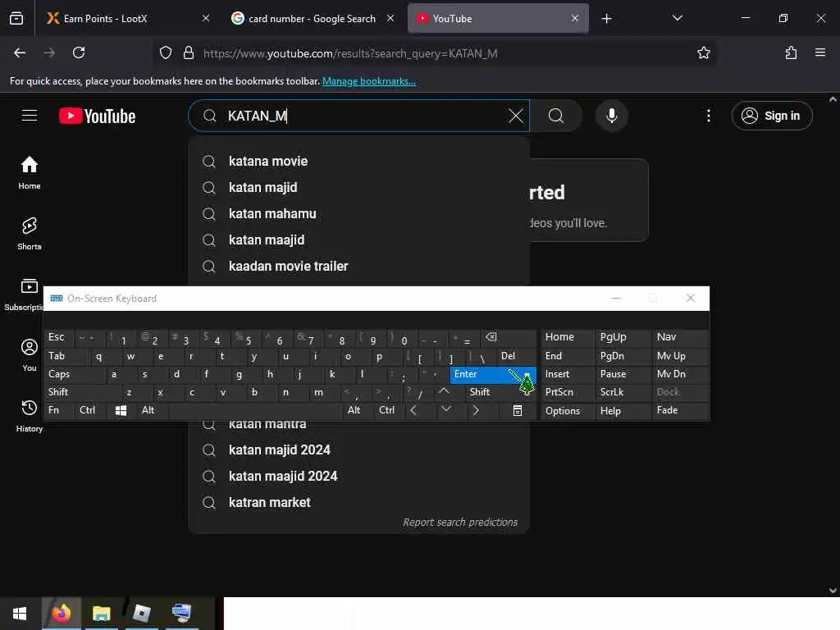Toggle left Alt on On-Screen Keyboard
The image size is (840, 630).
pyautogui.click(x=152, y=410)
